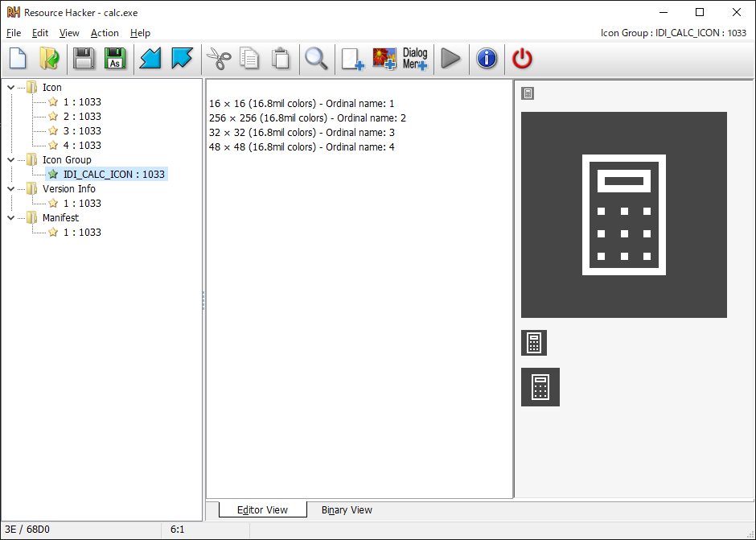The height and width of the screenshot is (540, 756).
Task: Click the large calculator icon preview
Action: 624,215
